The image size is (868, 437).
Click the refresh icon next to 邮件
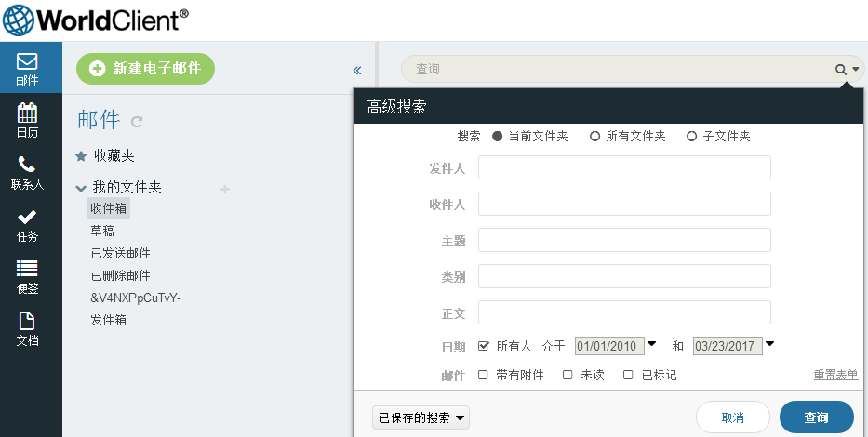pos(137,121)
